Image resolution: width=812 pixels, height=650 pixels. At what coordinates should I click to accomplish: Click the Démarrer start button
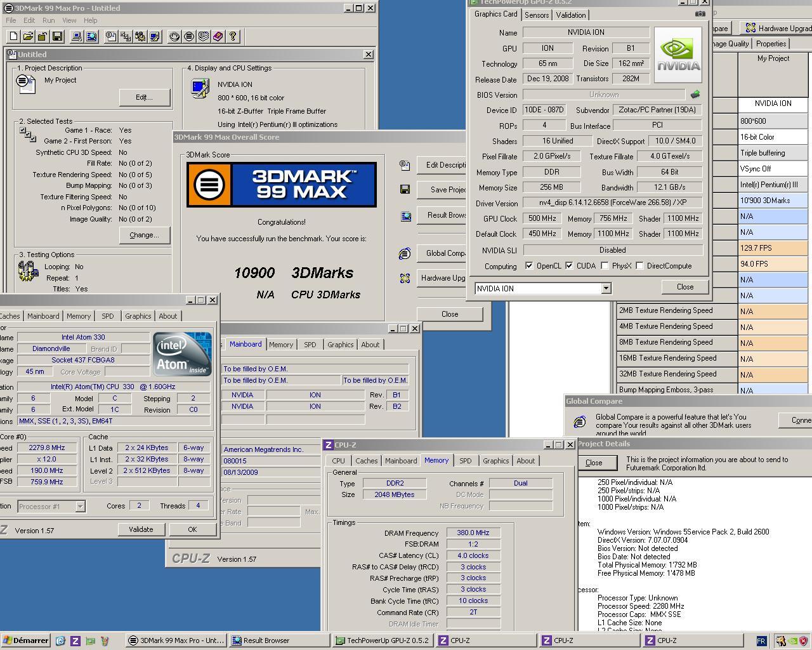pyautogui.click(x=25, y=640)
